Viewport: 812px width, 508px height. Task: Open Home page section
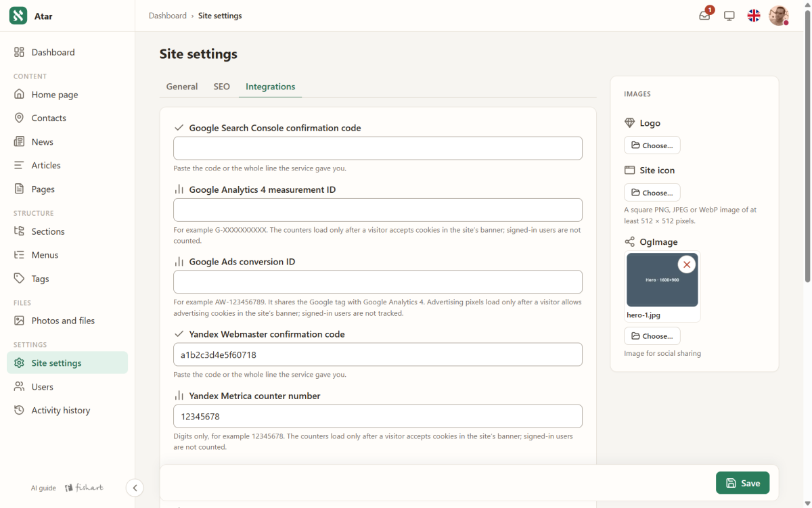[67, 95]
